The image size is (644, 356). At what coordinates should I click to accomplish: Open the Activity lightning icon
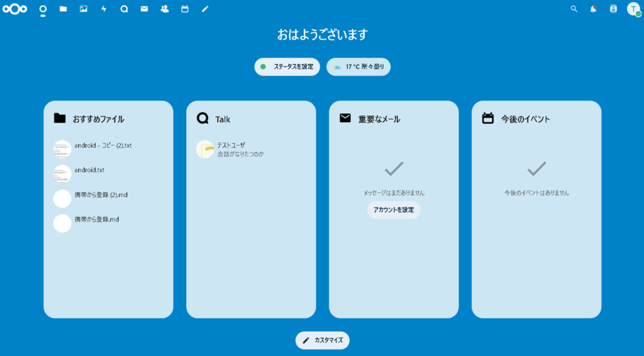[104, 9]
